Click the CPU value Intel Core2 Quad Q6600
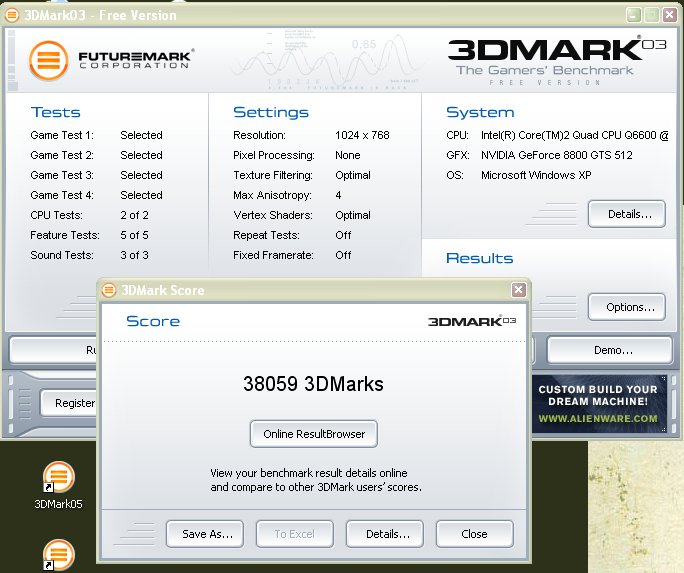Viewport: 684px width, 573px height. (x=575, y=135)
